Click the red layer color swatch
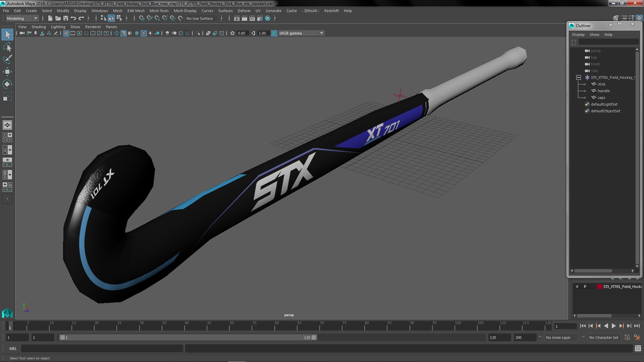The image size is (644, 362). [599, 287]
